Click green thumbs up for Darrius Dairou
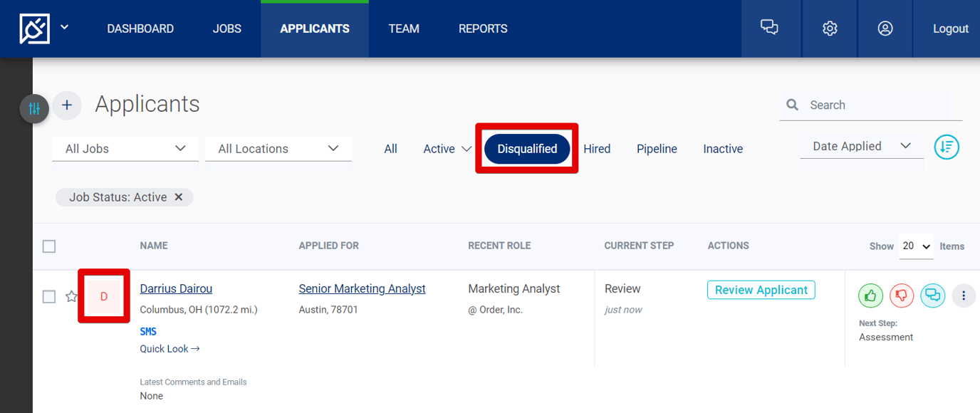Screen dimensions: 980x413 (x=870, y=296)
